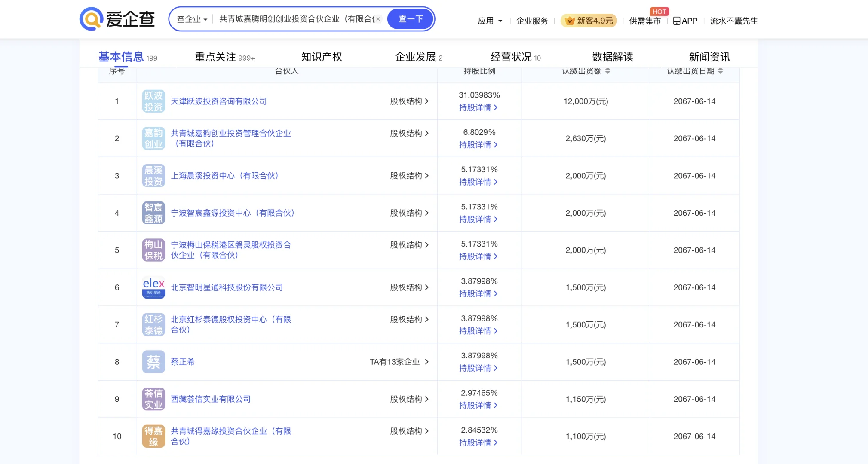Open 蔡正希 person link

point(183,362)
